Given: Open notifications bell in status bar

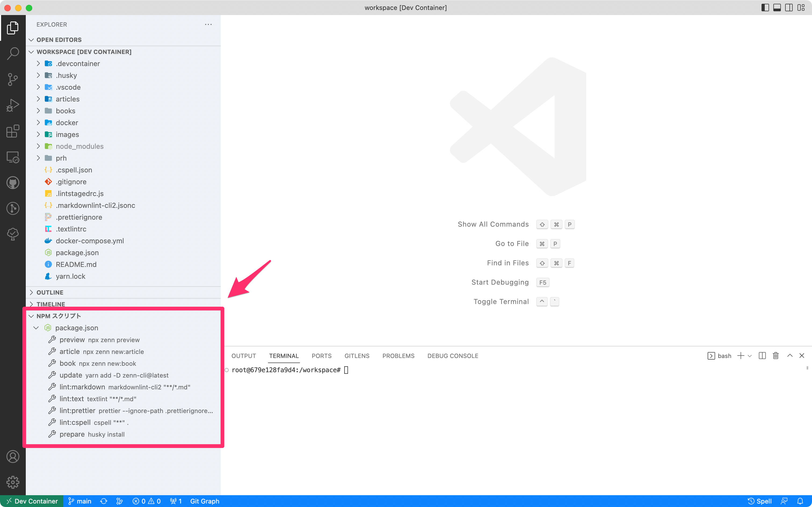Looking at the screenshot, I should tap(800, 501).
